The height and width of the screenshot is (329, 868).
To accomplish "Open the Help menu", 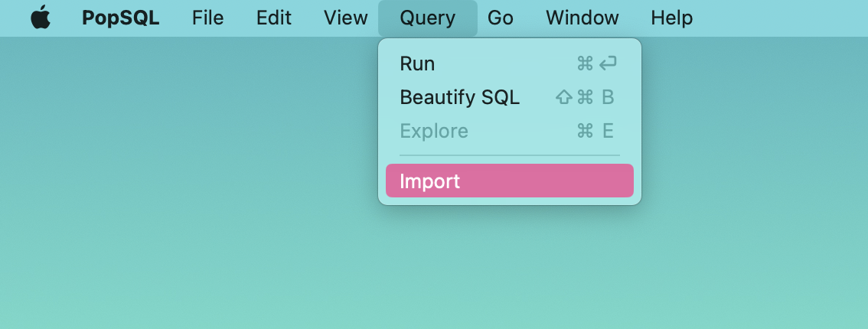I will point(671,18).
